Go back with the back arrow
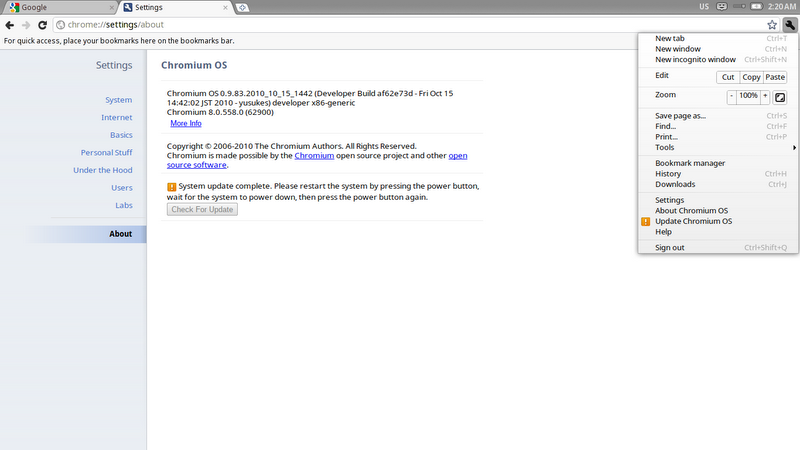Image resolution: width=800 pixels, height=450 pixels. [x=10, y=24]
